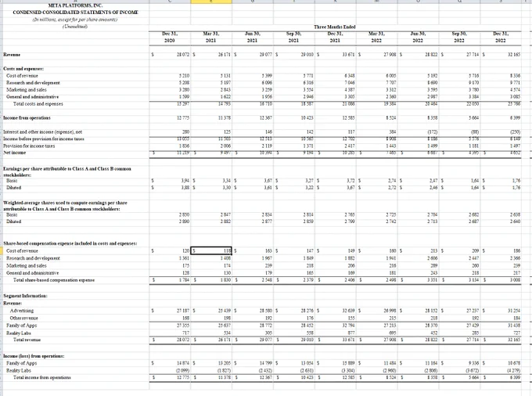Select Basic weighted shares value "2 850"

(184, 214)
